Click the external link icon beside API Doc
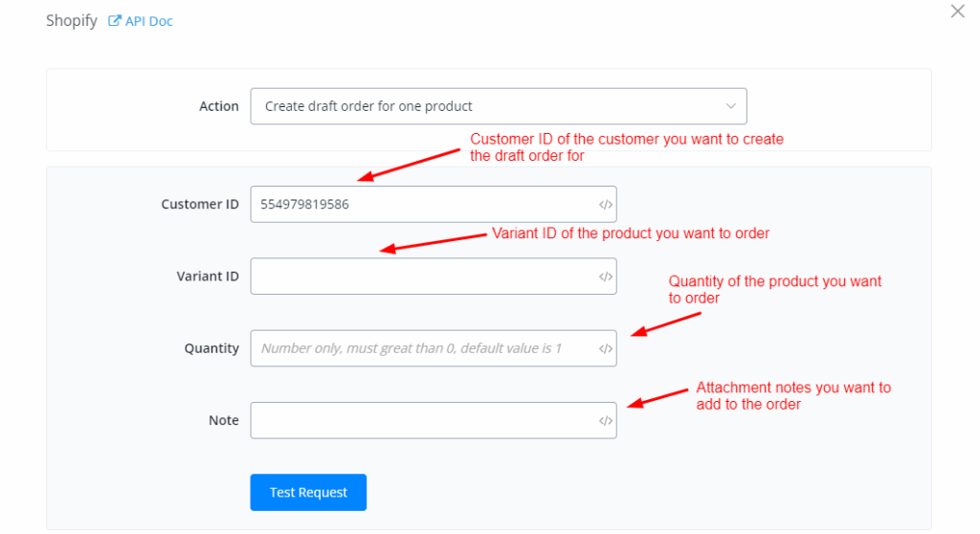 115,21
